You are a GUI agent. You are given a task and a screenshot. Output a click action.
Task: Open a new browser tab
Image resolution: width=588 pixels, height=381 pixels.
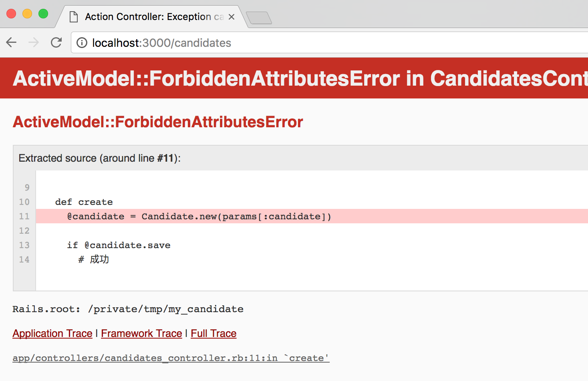pyautogui.click(x=259, y=18)
